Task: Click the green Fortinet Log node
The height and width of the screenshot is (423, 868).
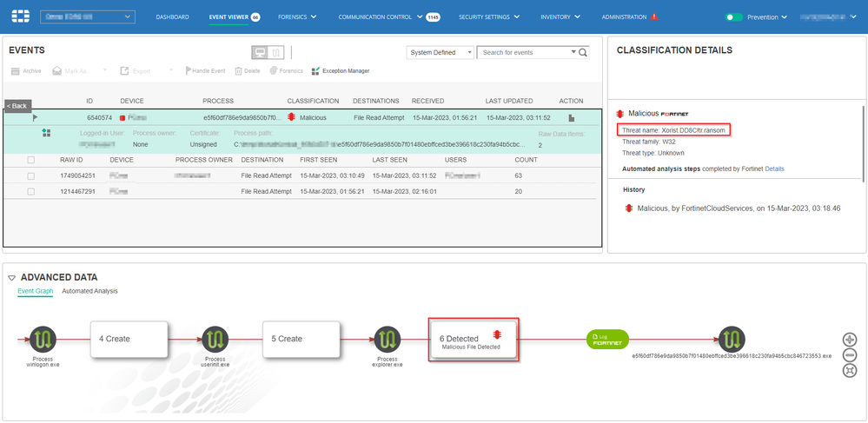Action: [608, 340]
